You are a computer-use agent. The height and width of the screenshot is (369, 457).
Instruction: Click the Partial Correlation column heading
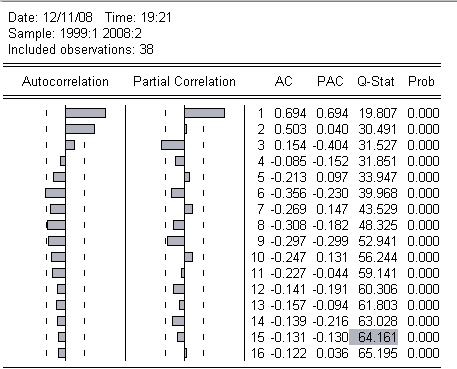[184, 81]
